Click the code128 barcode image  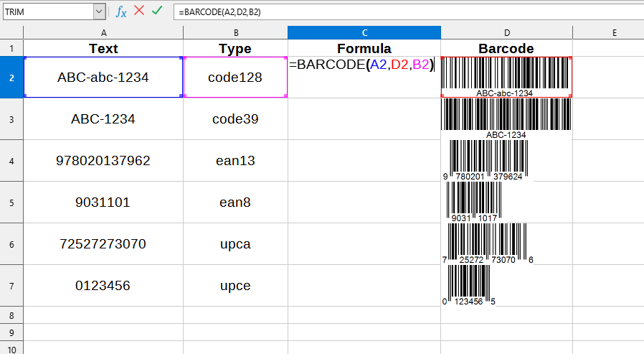506,76
